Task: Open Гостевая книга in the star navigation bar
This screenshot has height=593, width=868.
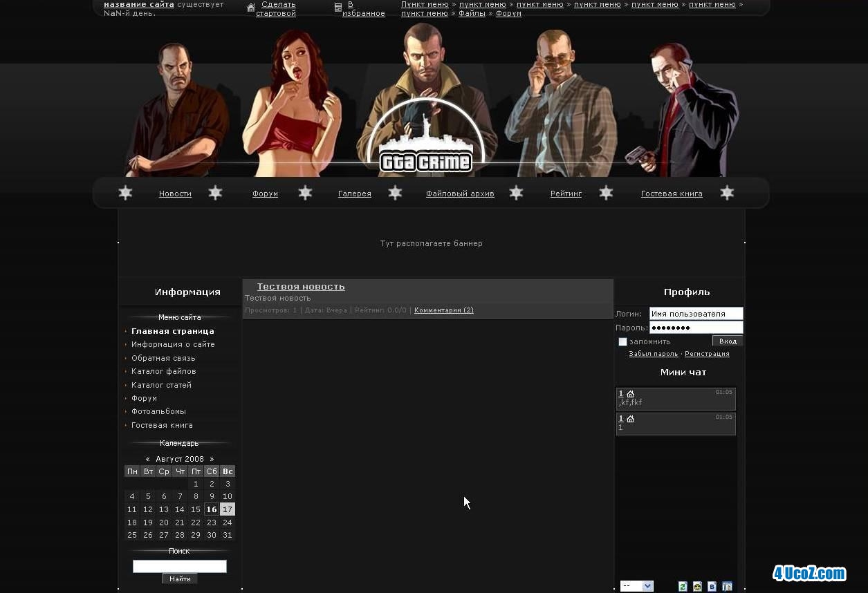Action: click(x=672, y=194)
